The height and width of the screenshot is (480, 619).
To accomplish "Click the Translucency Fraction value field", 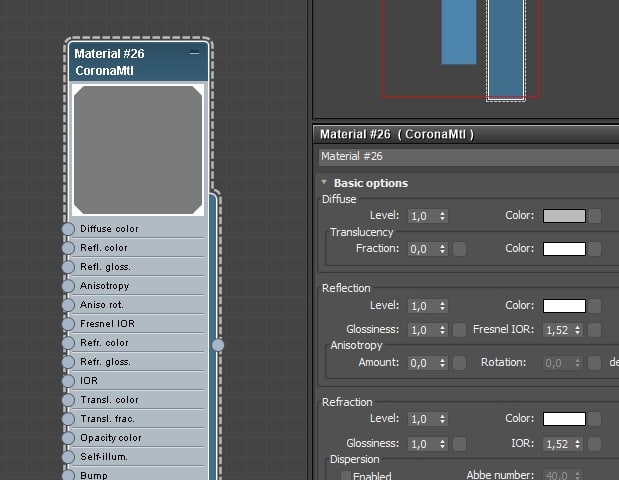I will pos(422,249).
